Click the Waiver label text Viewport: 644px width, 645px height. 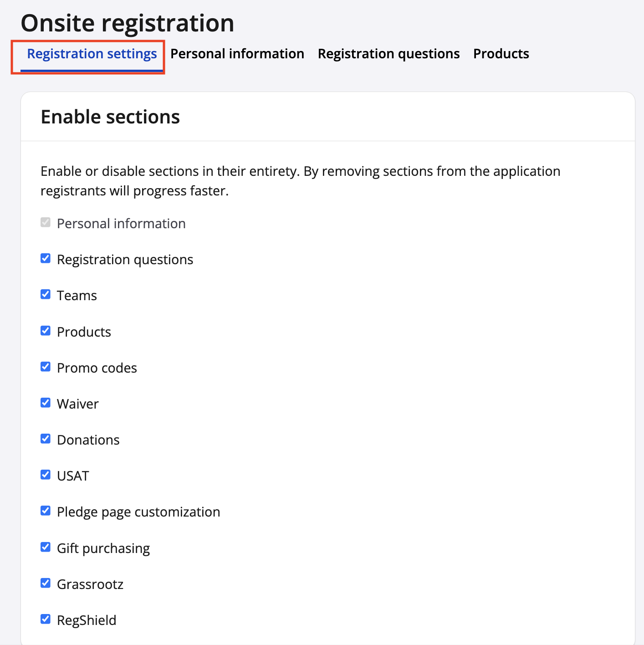coord(77,404)
